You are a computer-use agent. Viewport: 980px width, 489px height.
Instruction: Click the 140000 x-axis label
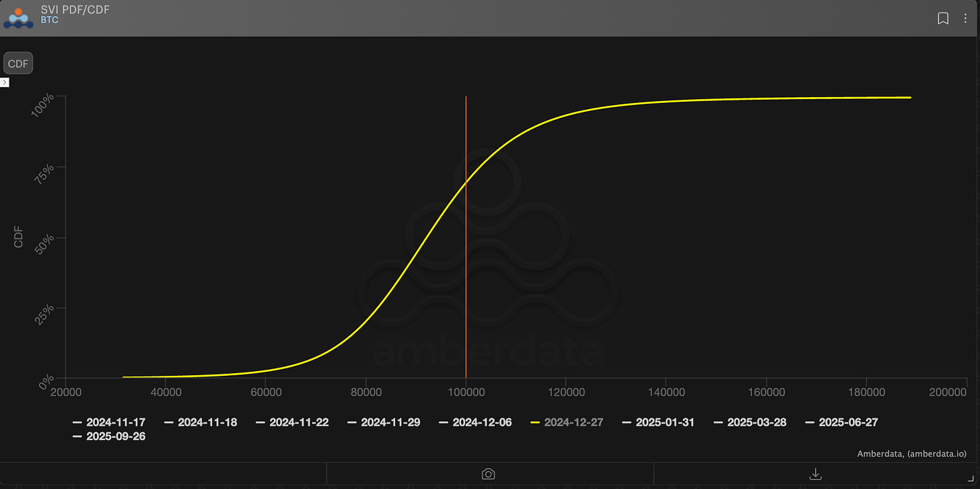coord(666,392)
